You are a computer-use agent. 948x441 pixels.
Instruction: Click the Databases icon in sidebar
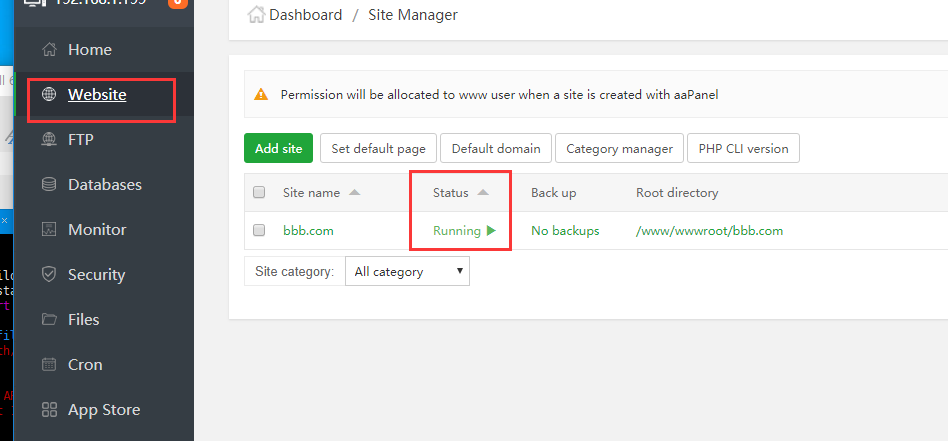click(x=49, y=185)
